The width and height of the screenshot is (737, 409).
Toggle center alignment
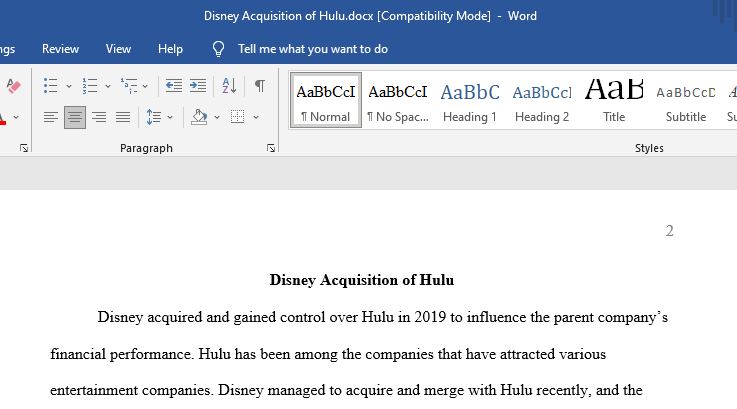[75, 117]
